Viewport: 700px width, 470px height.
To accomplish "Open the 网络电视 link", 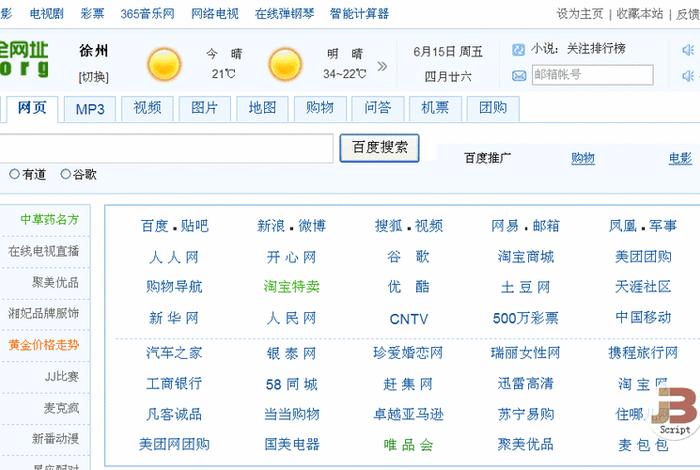I will pos(215,14).
